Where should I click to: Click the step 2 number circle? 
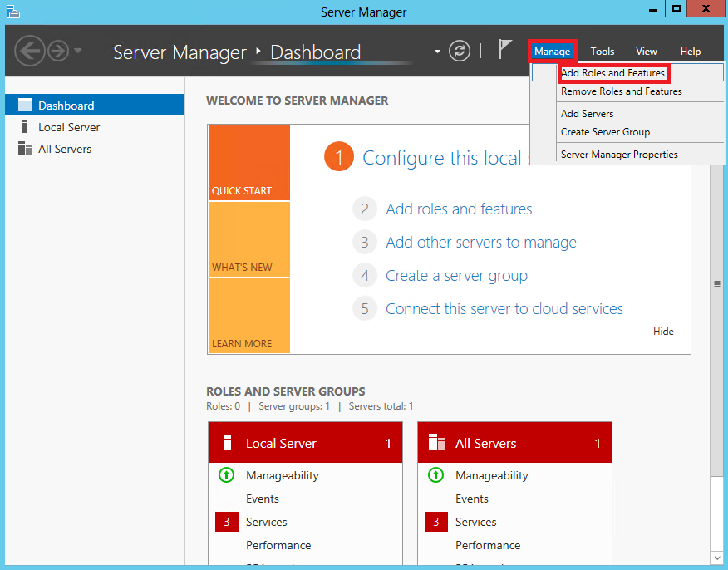click(x=365, y=209)
